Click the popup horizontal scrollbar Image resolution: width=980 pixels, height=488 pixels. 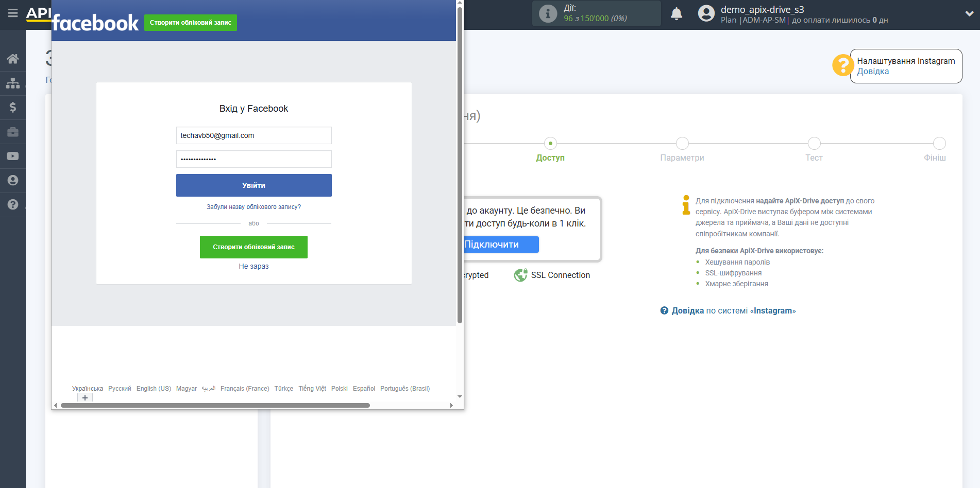(x=215, y=405)
